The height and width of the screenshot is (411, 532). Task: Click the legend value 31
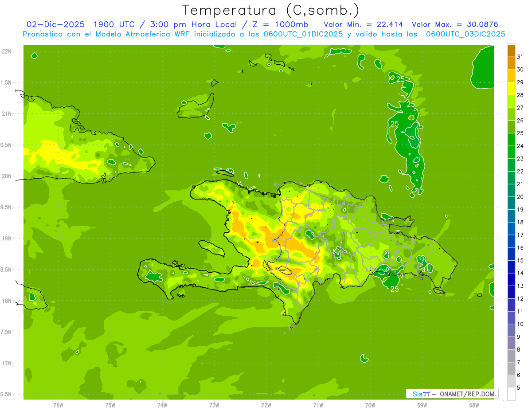(x=520, y=57)
